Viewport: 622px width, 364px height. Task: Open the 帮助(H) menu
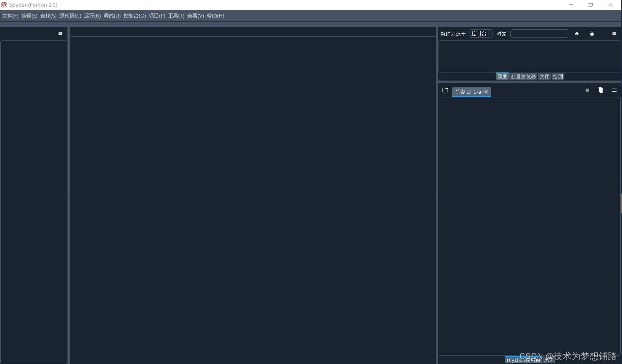[x=215, y=16]
